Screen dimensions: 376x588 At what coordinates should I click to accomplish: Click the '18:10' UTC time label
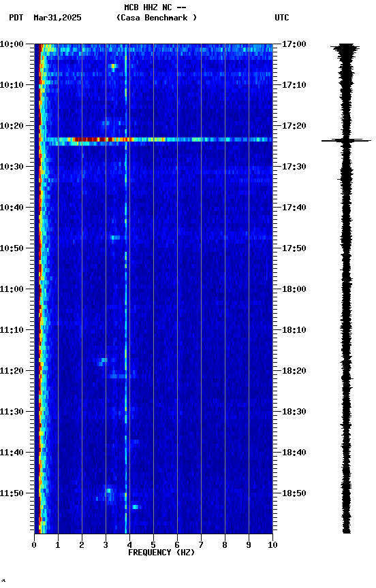[x=294, y=330]
